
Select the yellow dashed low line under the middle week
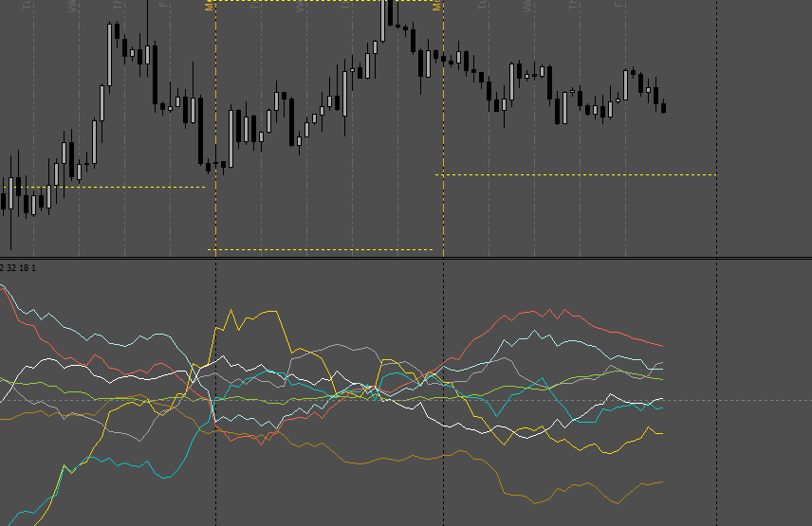(320, 250)
